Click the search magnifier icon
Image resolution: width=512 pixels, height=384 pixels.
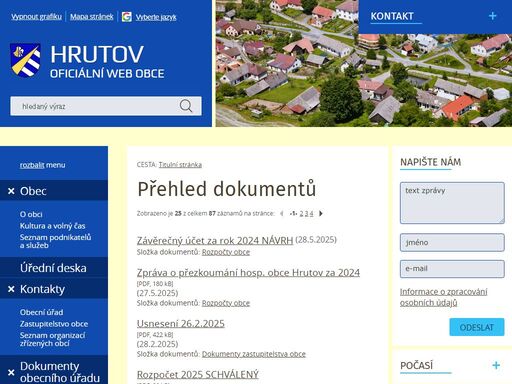pos(186,106)
